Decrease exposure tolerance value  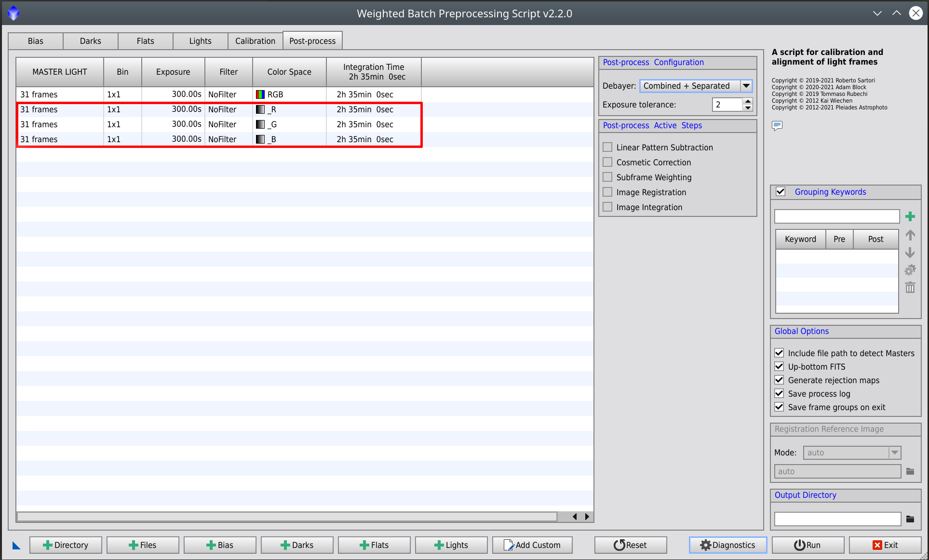click(x=748, y=108)
